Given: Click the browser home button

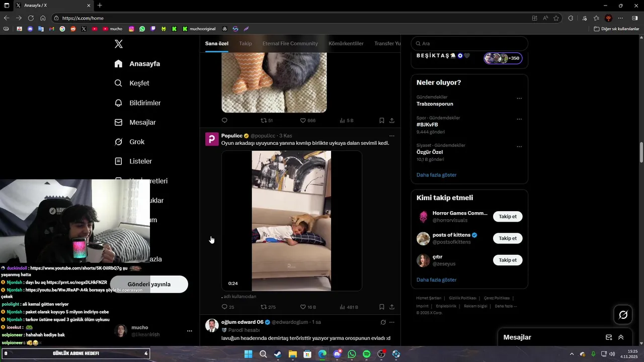Looking at the screenshot, I should click(43, 18).
